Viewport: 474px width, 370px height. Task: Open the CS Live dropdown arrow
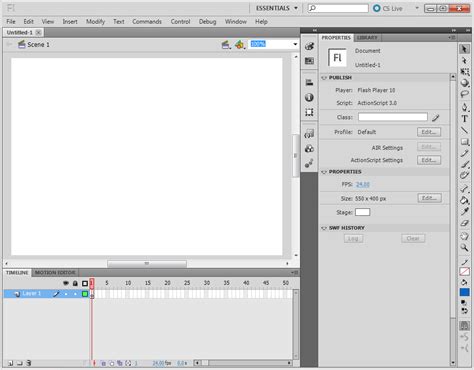417,8
